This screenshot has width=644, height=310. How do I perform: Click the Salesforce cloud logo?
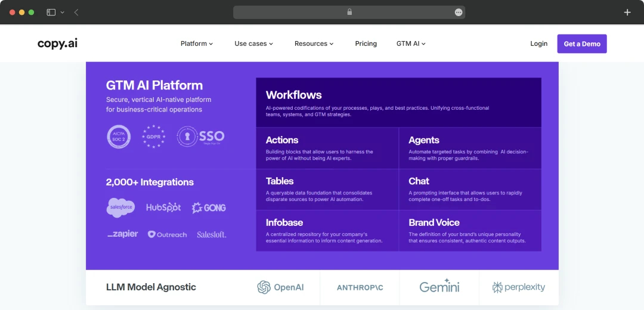click(x=120, y=208)
